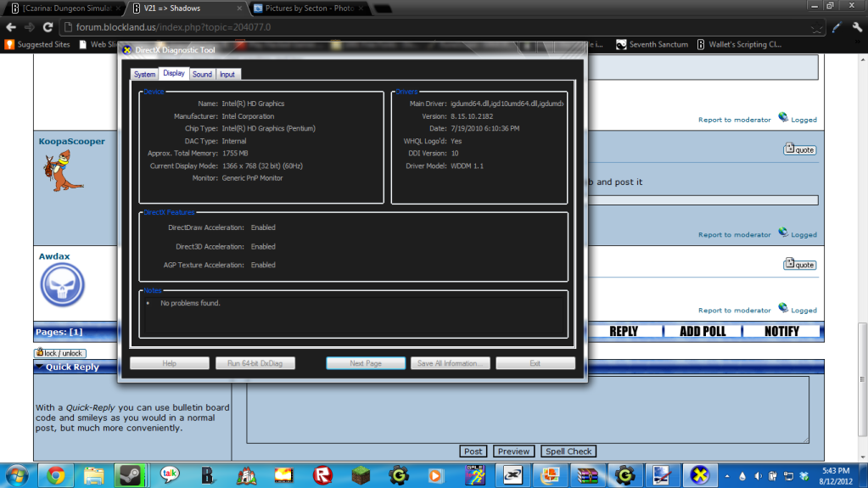Switch to the Pictures by Secton tab
The width and height of the screenshot is (868, 488).
[309, 8]
